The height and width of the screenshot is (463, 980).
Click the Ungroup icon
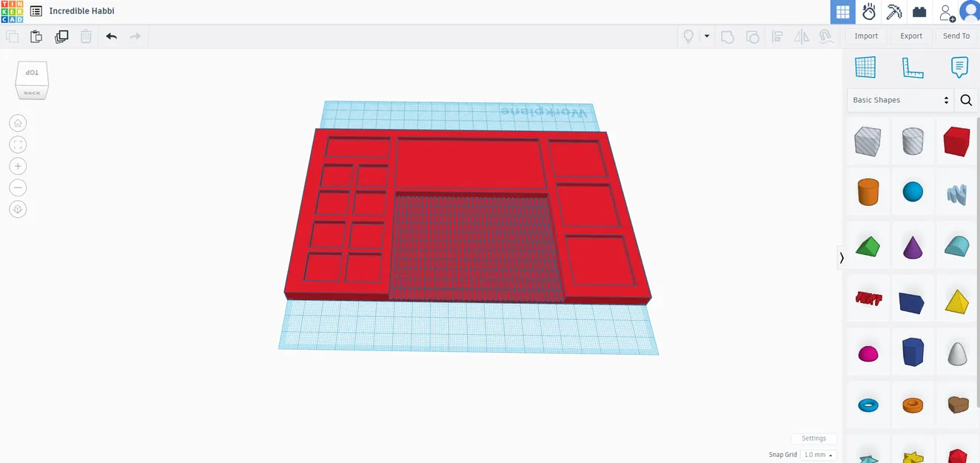pos(753,36)
